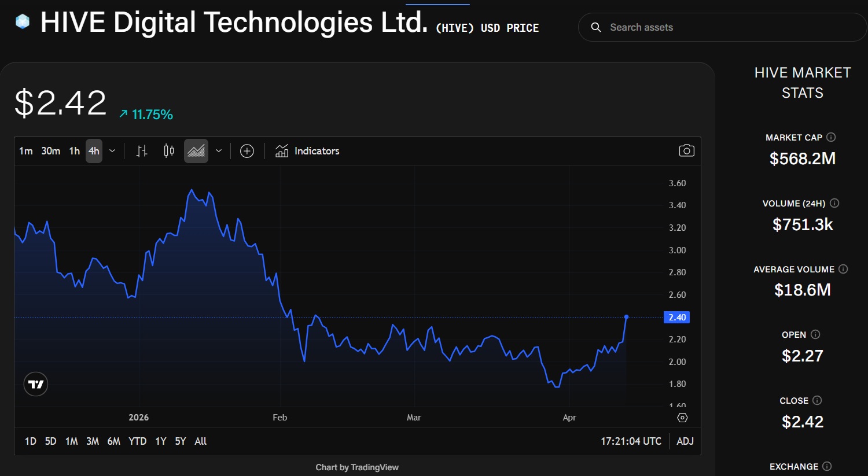Expand the chart style dropdown arrow

(219, 151)
